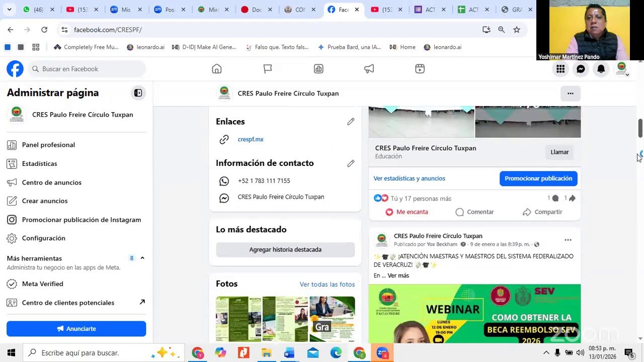This screenshot has width=644, height=362.
Task: Open the Ads megaphone icon in top navigation
Action: coord(369,69)
